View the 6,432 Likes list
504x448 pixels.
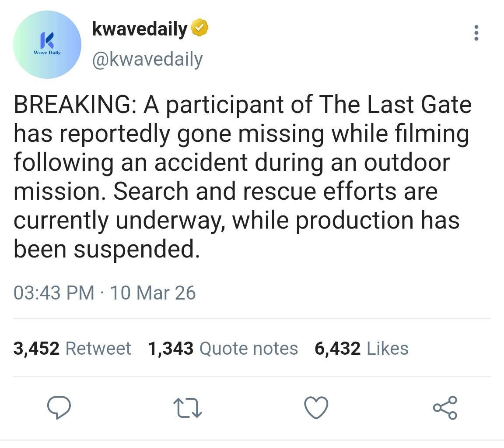tap(362, 348)
